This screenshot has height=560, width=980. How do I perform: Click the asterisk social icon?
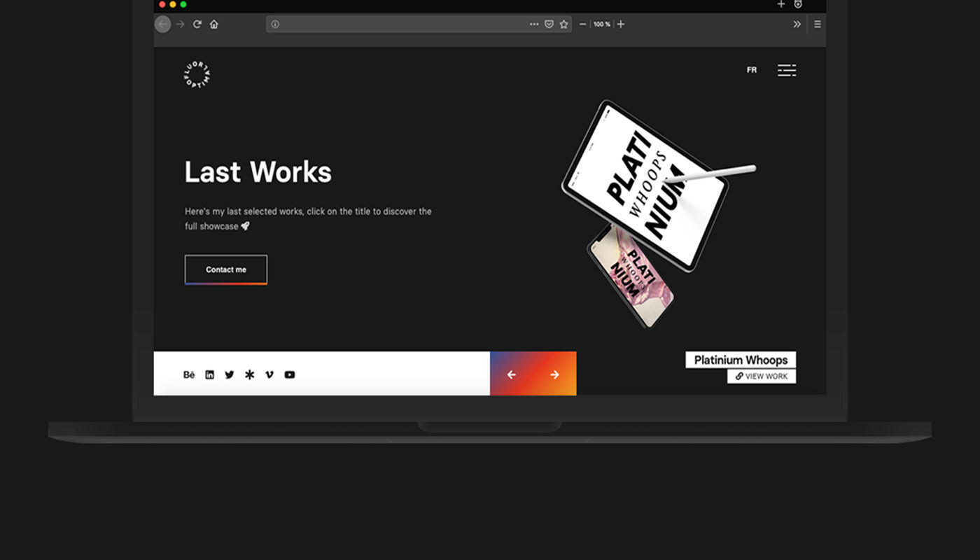tap(250, 374)
